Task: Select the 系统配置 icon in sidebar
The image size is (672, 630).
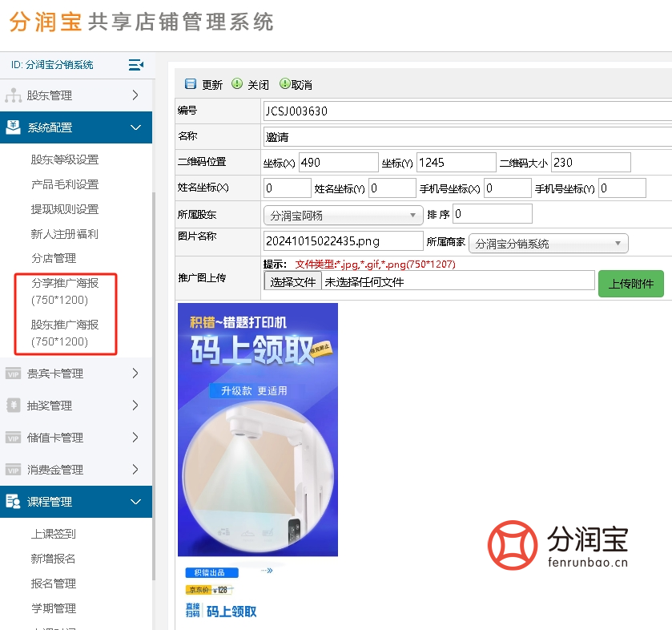Action: click(x=13, y=127)
